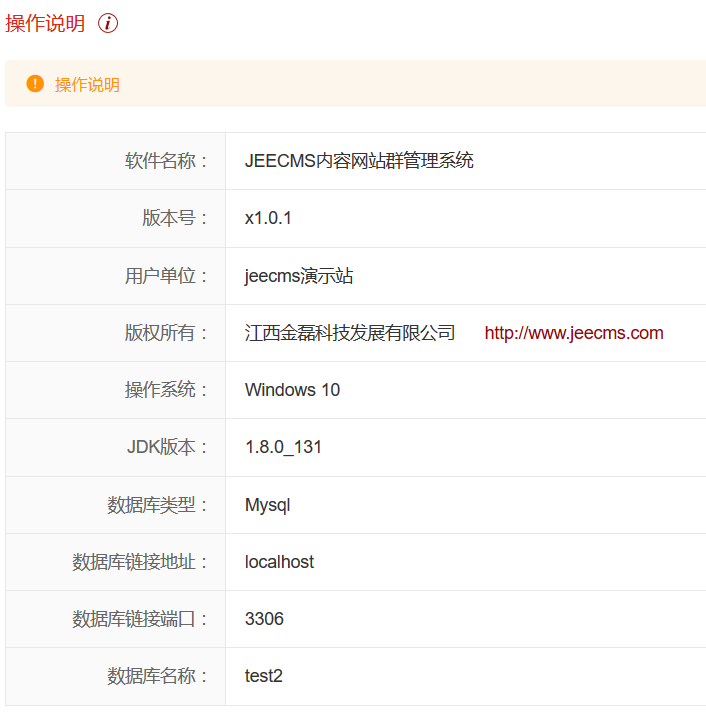Viewport: 706px width, 728px height.
Task: Select the Windows 10 value
Action: click(292, 390)
